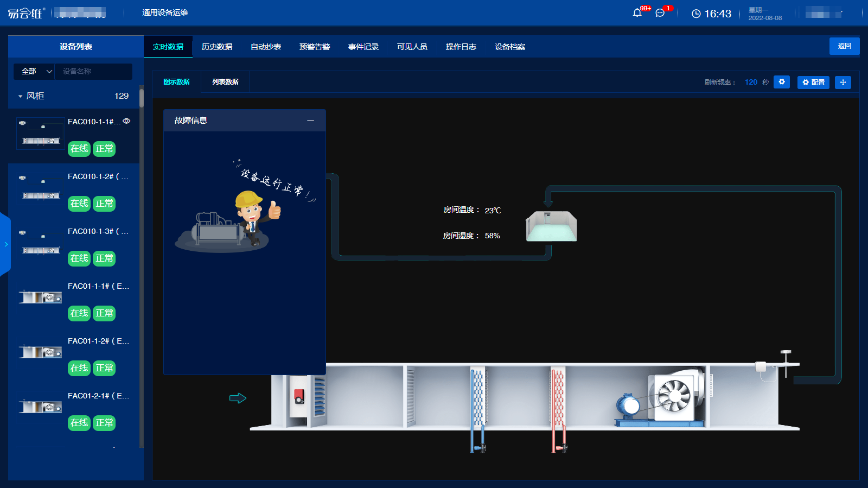868x488 pixels.
Task: Click the fullscreen move icon button
Action: [x=843, y=82]
